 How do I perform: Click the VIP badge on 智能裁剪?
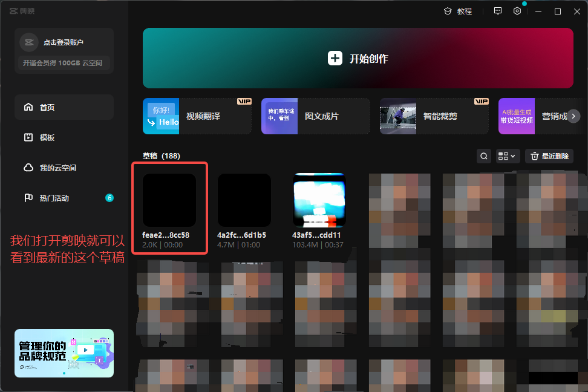click(x=481, y=101)
